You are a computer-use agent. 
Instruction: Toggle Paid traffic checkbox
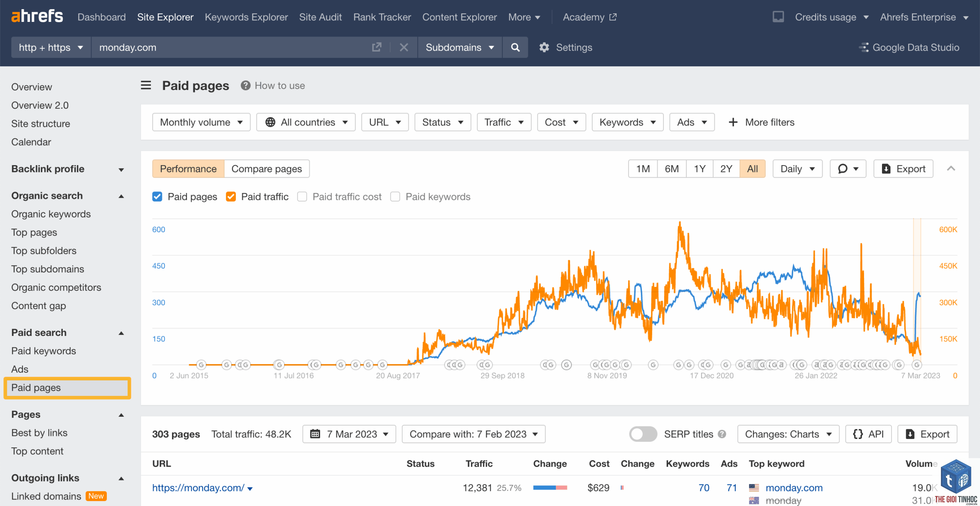[230, 197]
